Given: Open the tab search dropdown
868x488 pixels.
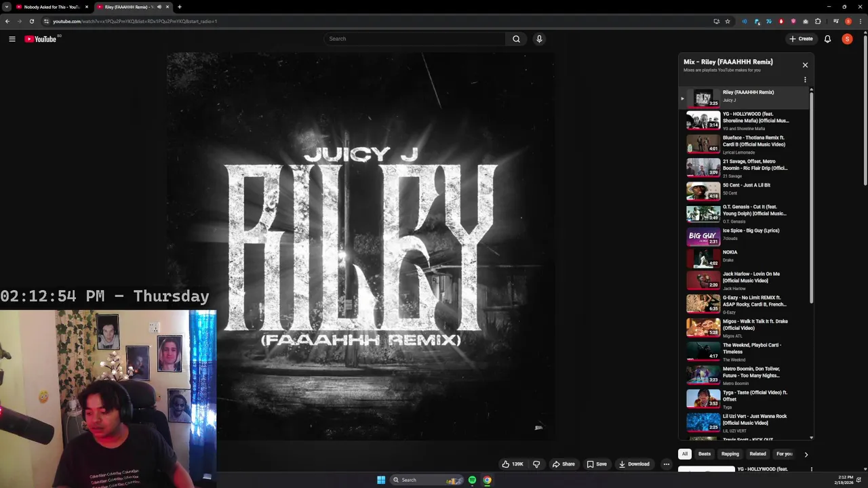Looking at the screenshot, I should point(6,7).
